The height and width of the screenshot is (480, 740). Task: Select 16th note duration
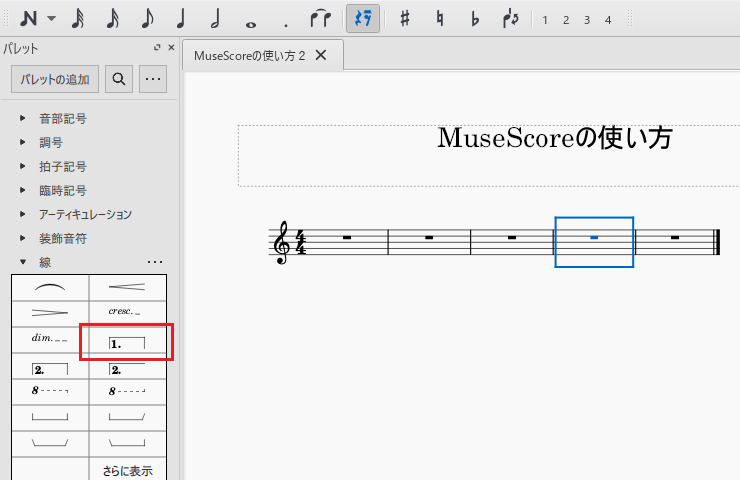(x=113, y=19)
